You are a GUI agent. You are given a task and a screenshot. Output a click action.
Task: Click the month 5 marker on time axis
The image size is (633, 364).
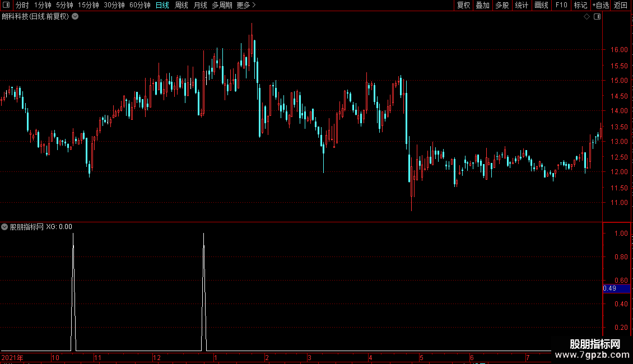pyautogui.click(x=421, y=357)
